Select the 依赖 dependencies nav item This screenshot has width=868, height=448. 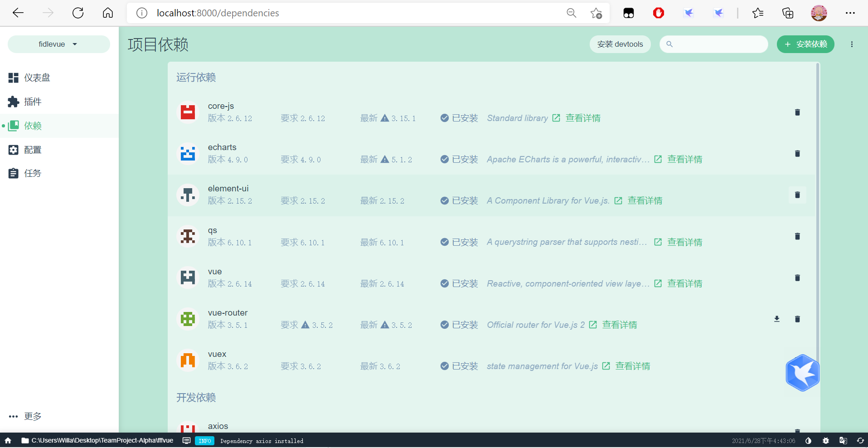coord(59,126)
